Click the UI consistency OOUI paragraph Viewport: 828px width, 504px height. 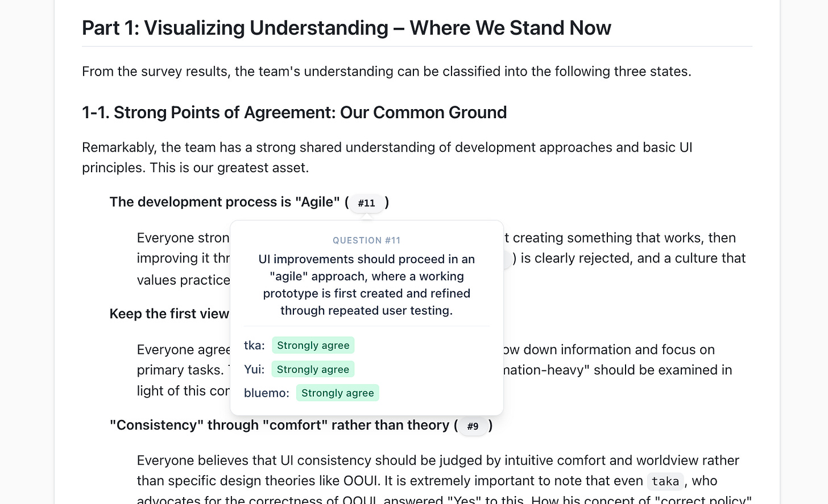(x=444, y=481)
